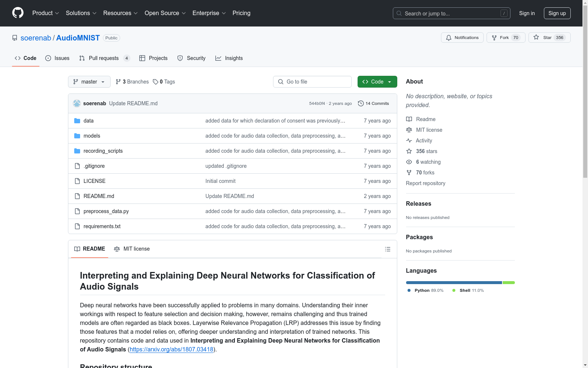Click the branch icon beside 3 Branches
This screenshot has height=368, width=588.
click(x=118, y=82)
